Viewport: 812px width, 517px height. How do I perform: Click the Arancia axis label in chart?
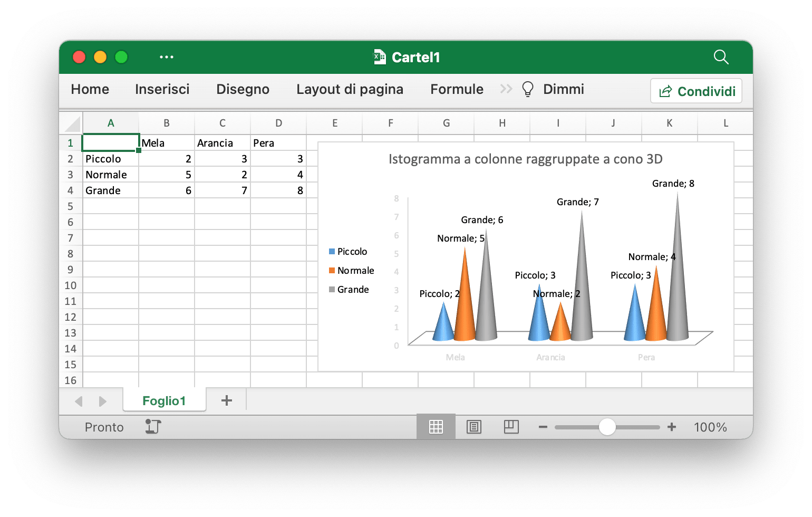coord(551,358)
